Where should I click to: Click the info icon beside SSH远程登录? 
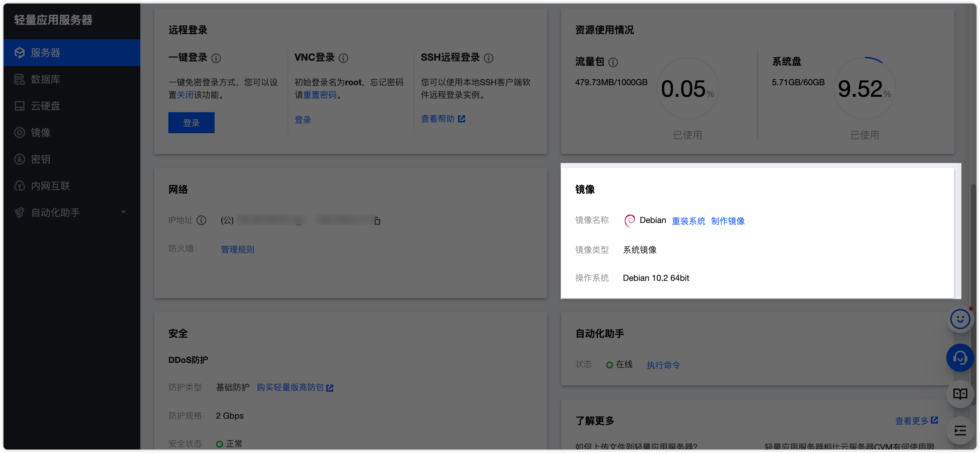click(x=489, y=58)
